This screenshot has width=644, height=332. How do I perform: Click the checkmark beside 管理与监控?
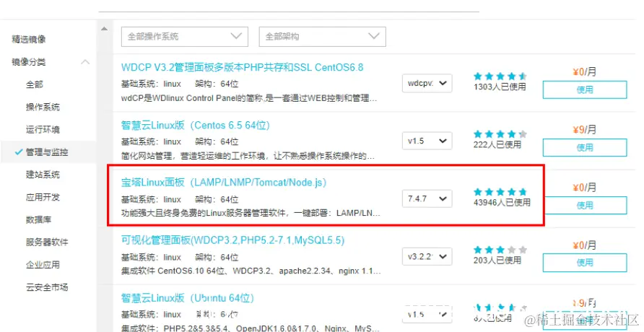(18, 152)
